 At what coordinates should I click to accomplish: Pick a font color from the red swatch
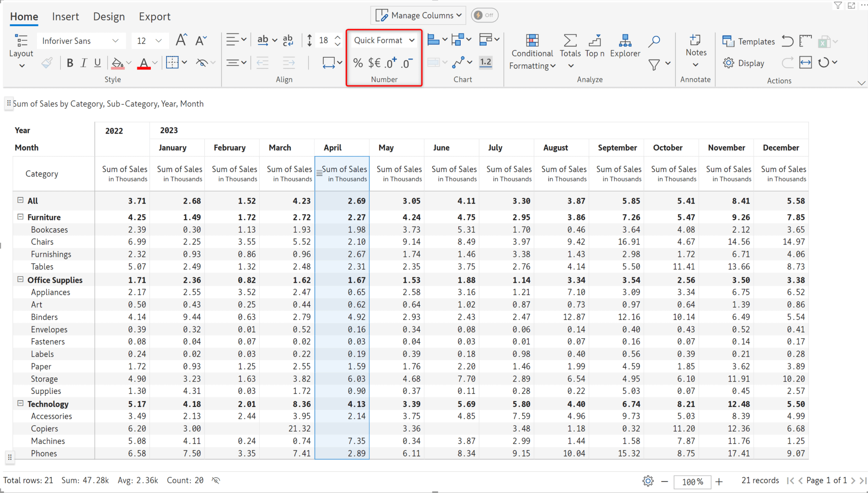coord(144,63)
